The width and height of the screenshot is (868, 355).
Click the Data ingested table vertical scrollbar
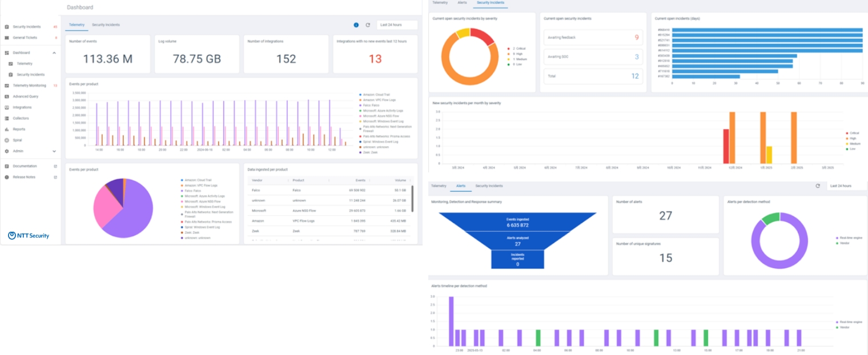click(412, 197)
